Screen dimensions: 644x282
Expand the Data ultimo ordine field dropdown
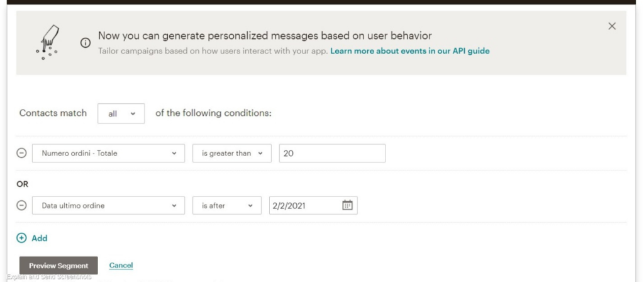click(108, 206)
